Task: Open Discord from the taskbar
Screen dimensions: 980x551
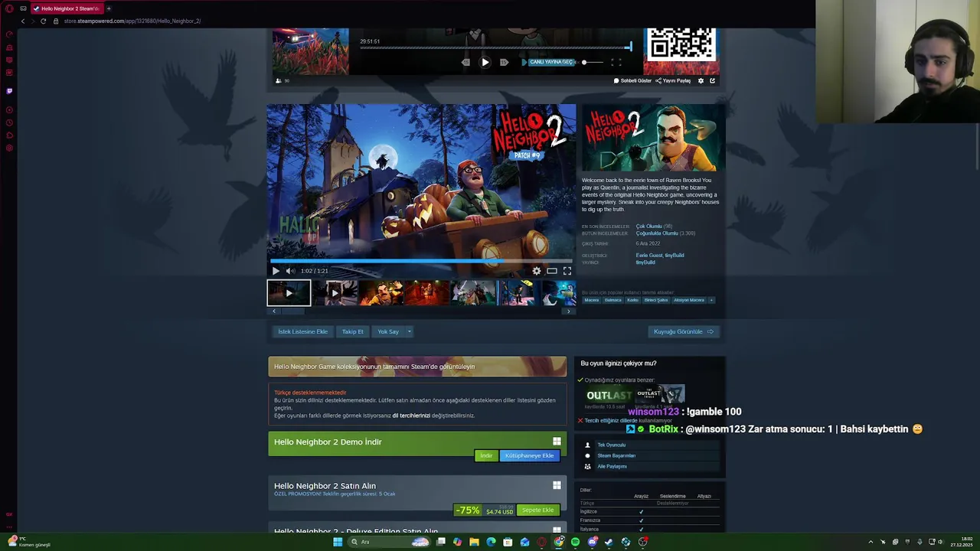Action: coord(593,542)
